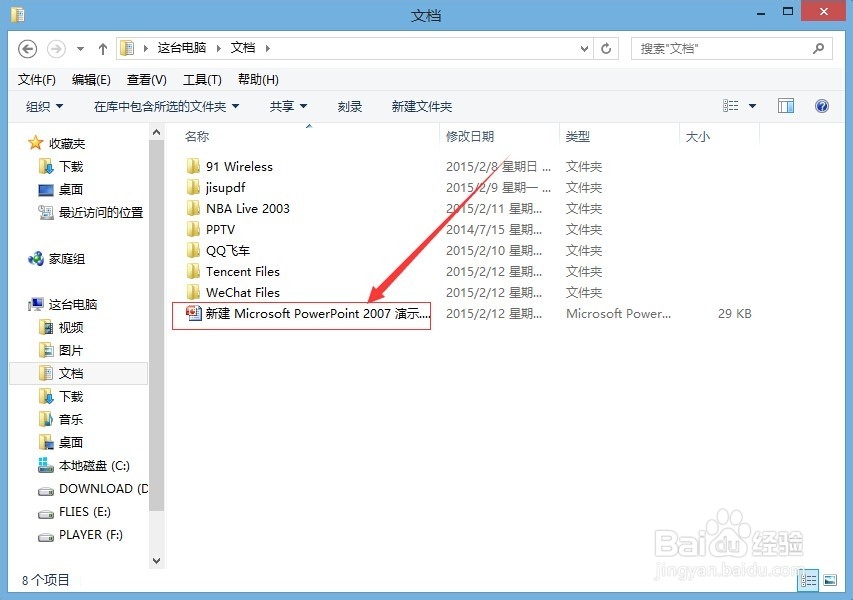853x600 pixels.
Task: Sort by the 修改日期 column header
Action: pos(470,137)
